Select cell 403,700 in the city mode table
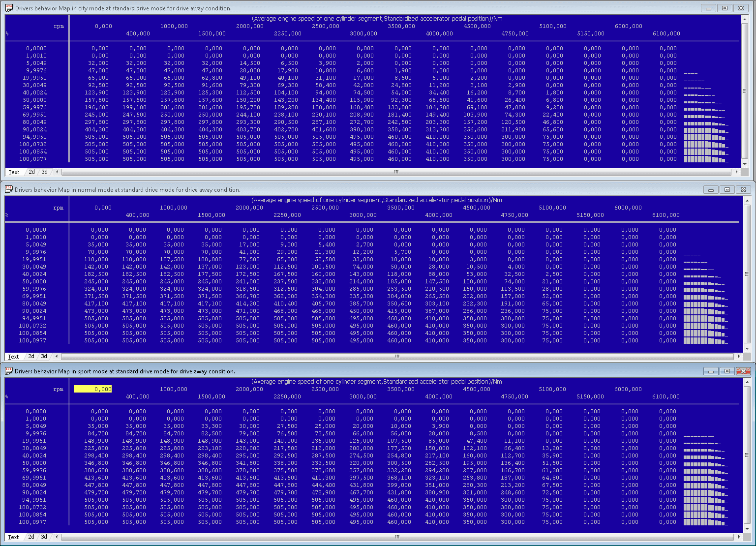This screenshot has height=546, width=756. pos(248,129)
